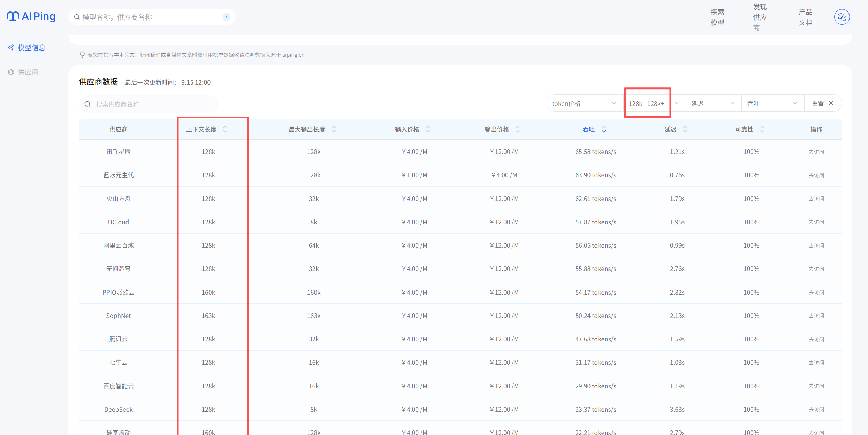Click the 操作 column header
The width and height of the screenshot is (868, 435).
click(x=816, y=129)
